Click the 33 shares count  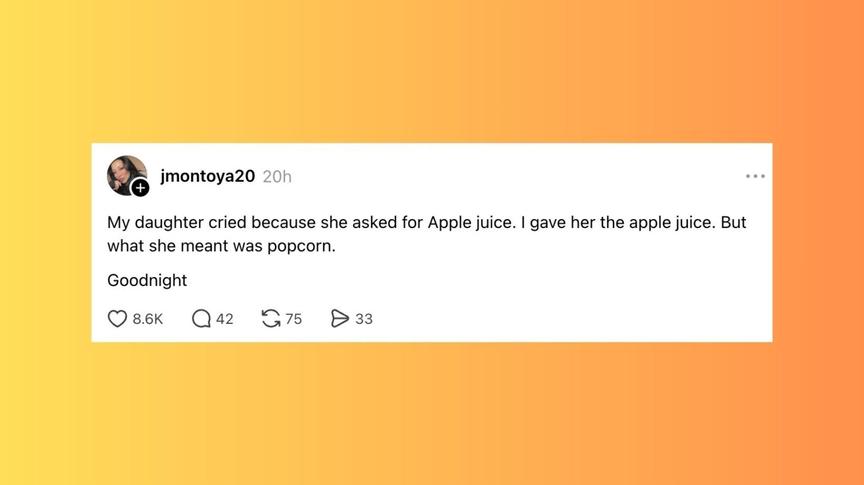364,319
